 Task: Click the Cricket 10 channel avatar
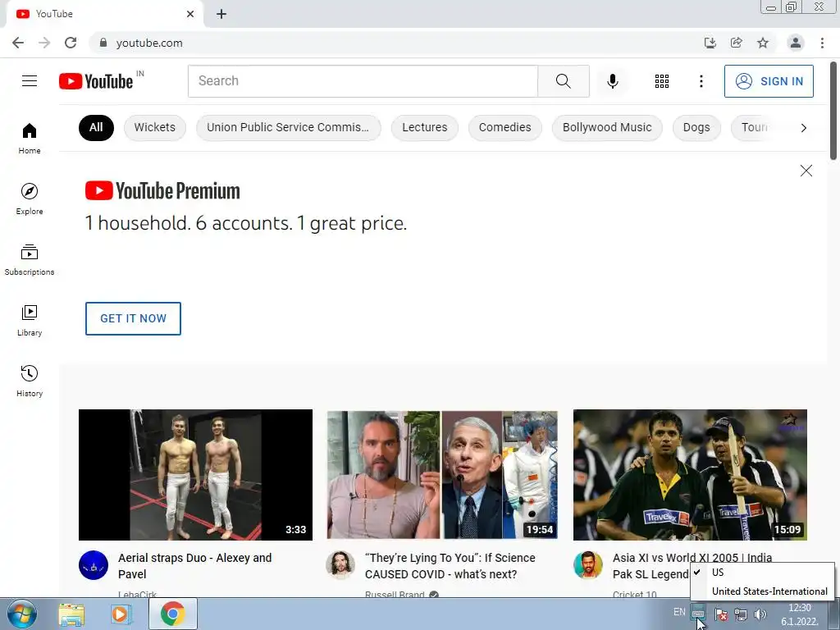587,565
